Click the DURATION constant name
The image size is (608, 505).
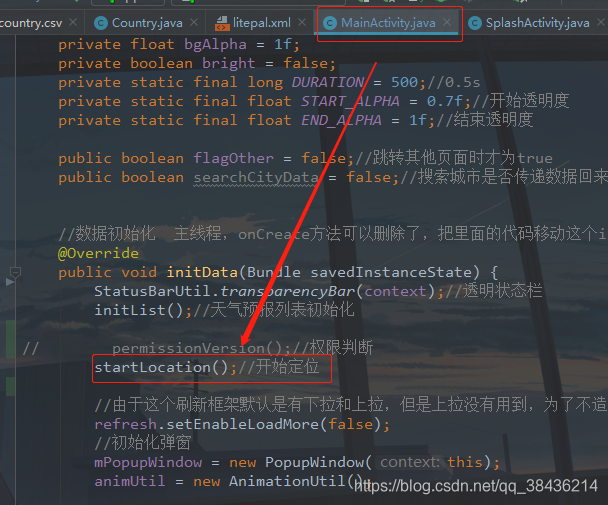click(x=327, y=82)
